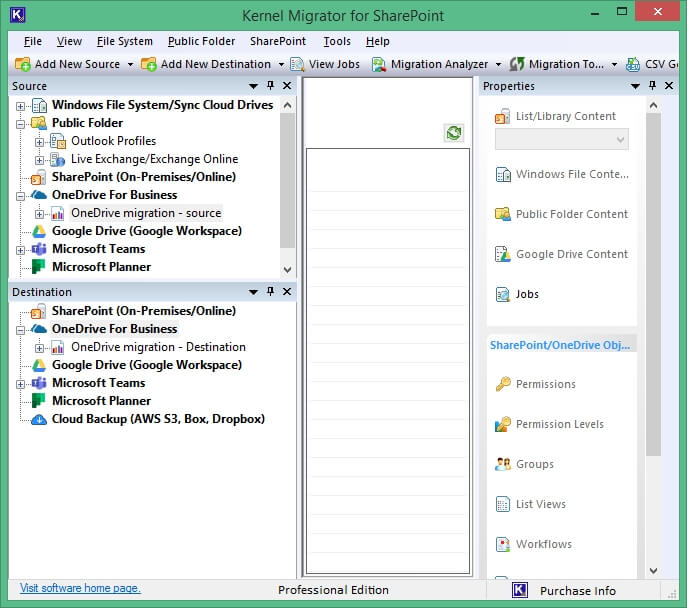Viewport: 687px width, 608px height.
Task: Click the Cloud Backup icon in the Destination panel
Action: [x=39, y=419]
